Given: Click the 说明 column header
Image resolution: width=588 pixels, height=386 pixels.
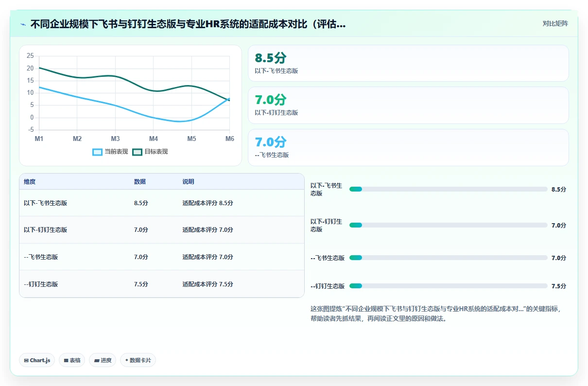Looking at the screenshot, I should 188,182.
